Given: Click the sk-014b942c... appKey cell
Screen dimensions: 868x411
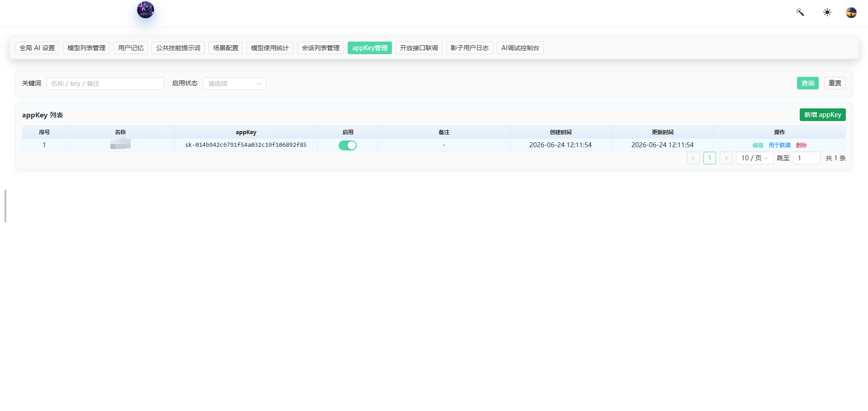Looking at the screenshot, I should coord(246,145).
